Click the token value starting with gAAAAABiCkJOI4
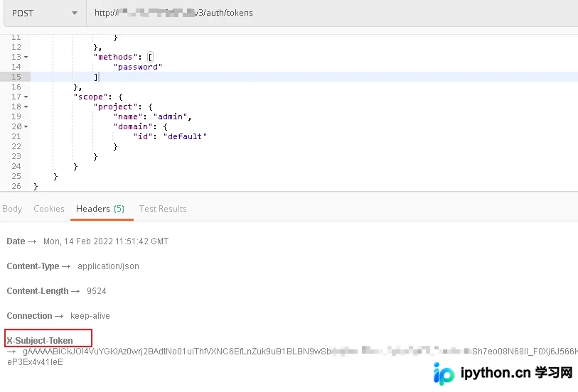The width and height of the screenshot is (578, 392). pos(300,352)
